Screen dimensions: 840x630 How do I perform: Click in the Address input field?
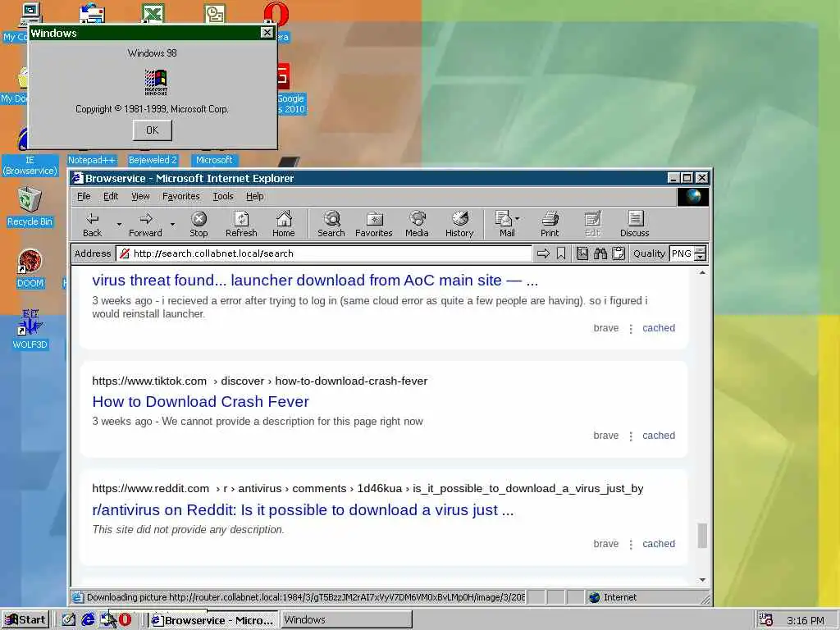[324, 253]
